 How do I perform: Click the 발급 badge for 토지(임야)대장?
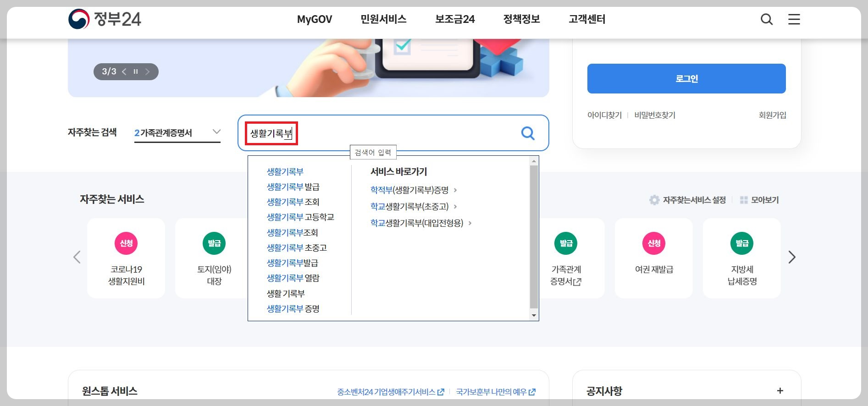214,243
